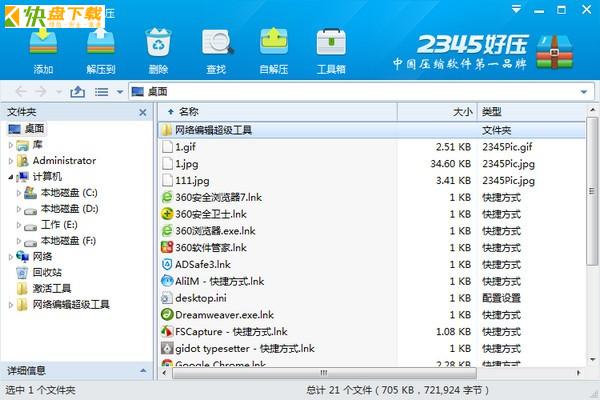Select the file 1.gif
Image resolution: width=600 pixels, height=400 pixels.
(186, 147)
